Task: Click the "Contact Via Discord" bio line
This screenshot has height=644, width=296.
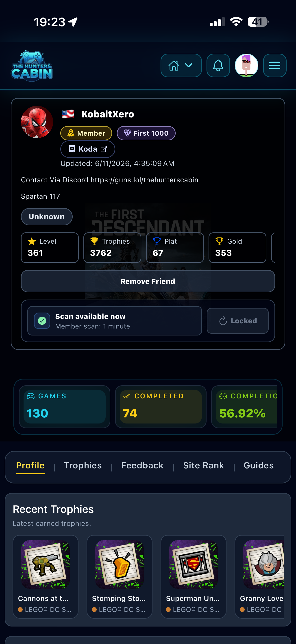Action: tap(110, 180)
